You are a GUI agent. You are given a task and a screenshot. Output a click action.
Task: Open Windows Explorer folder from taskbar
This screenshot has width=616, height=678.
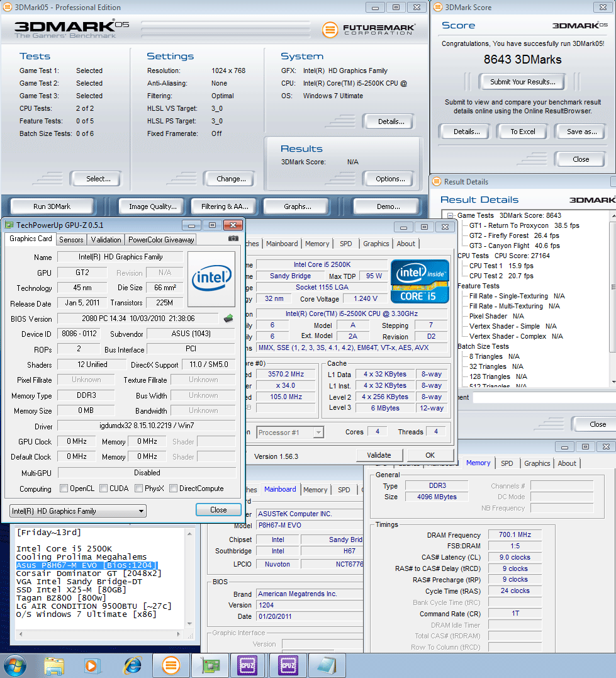pos(54,666)
